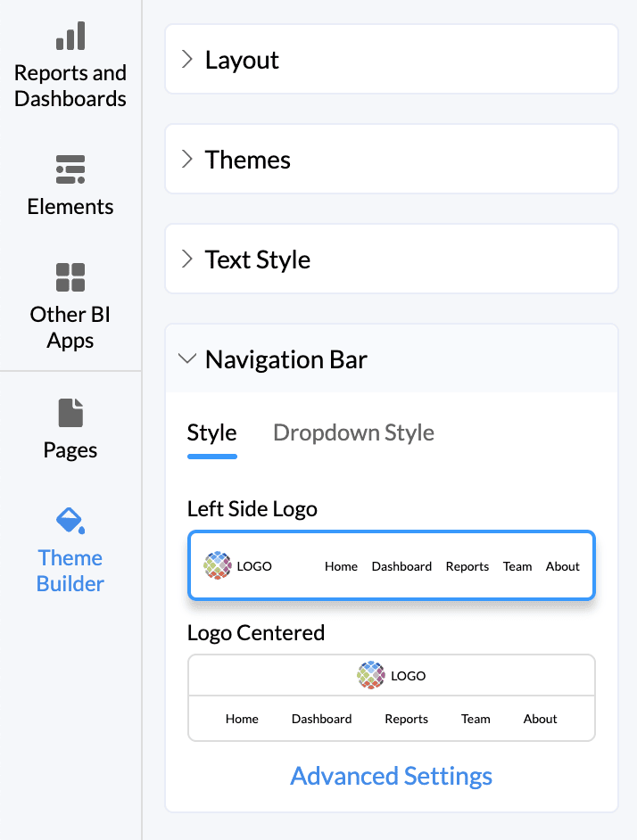Select the Pages document icon
This screenshot has width=637, height=840.
(70, 413)
